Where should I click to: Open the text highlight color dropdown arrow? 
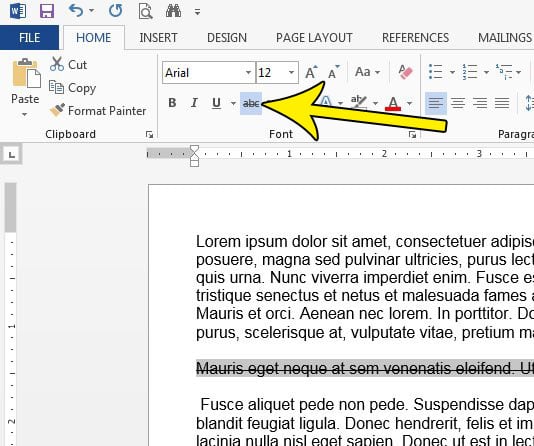click(x=375, y=103)
